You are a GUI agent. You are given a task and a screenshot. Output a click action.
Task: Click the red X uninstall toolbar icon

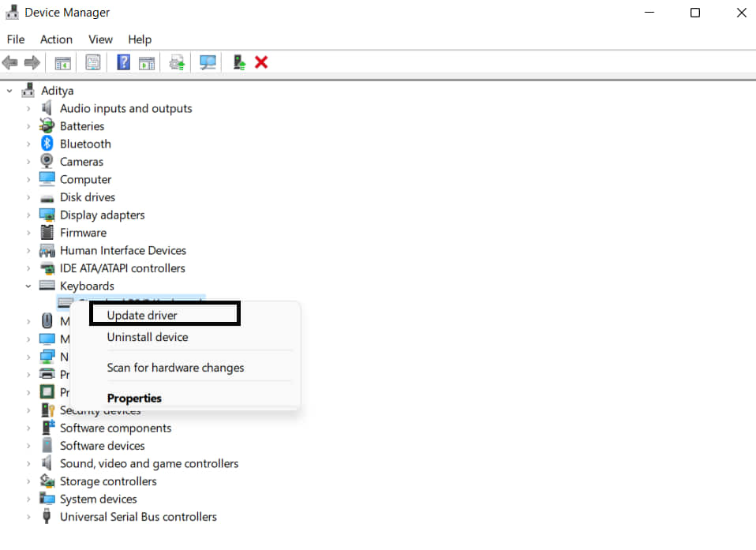[x=261, y=62]
